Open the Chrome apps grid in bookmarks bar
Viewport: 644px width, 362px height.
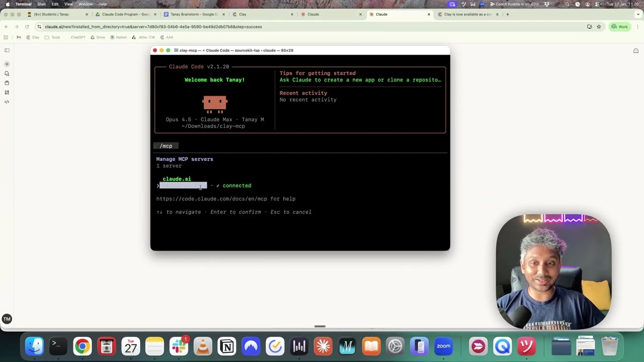click(6, 37)
